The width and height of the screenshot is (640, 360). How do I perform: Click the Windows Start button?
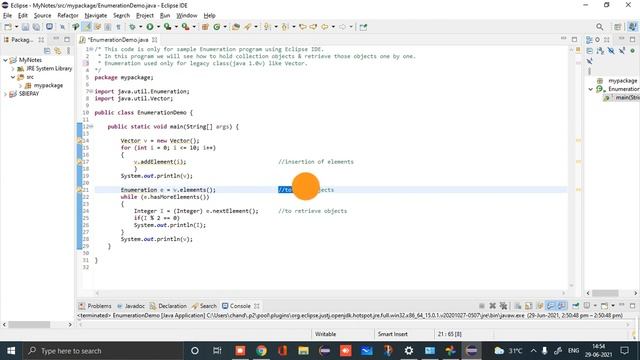tap(11, 351)
